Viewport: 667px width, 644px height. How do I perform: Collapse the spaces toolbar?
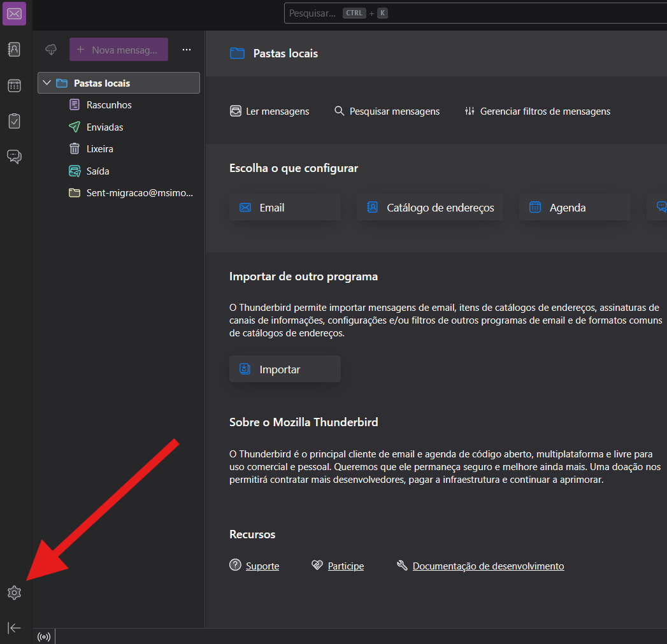[x=14, y=628]
